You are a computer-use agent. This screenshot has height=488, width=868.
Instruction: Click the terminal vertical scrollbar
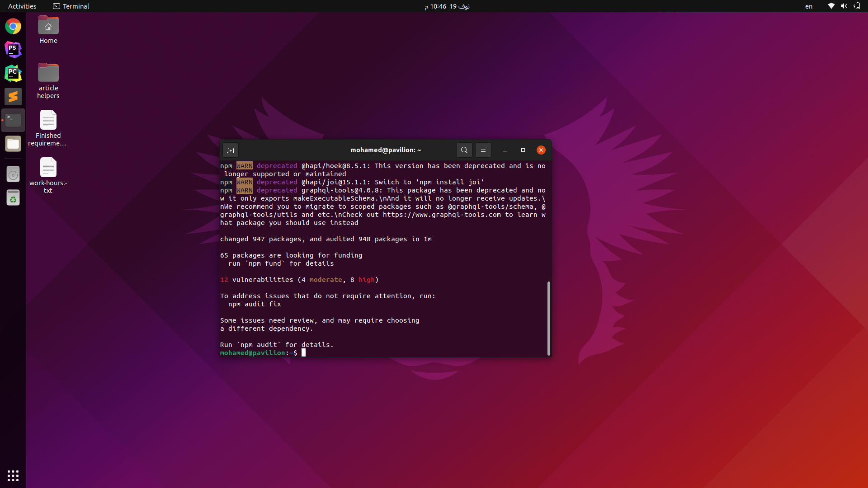548,318
